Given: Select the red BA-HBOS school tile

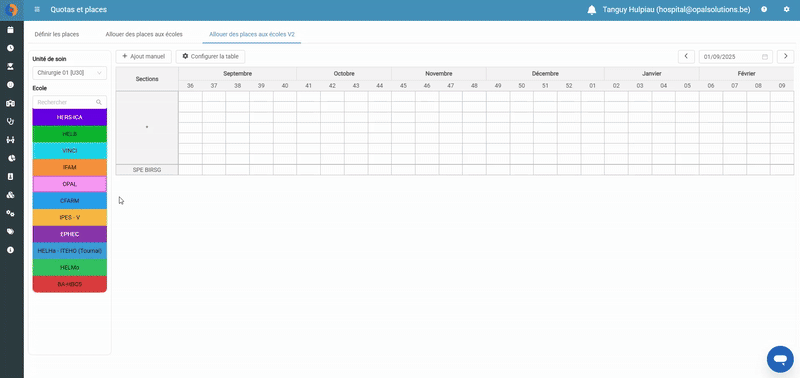Looking at the screenshot, I should 69,284.
